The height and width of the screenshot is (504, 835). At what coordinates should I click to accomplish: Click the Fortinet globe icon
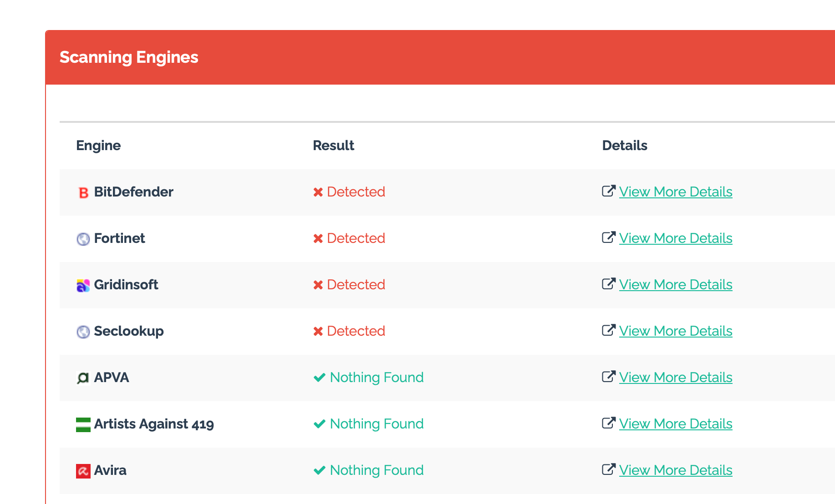(x=83, y=239)
